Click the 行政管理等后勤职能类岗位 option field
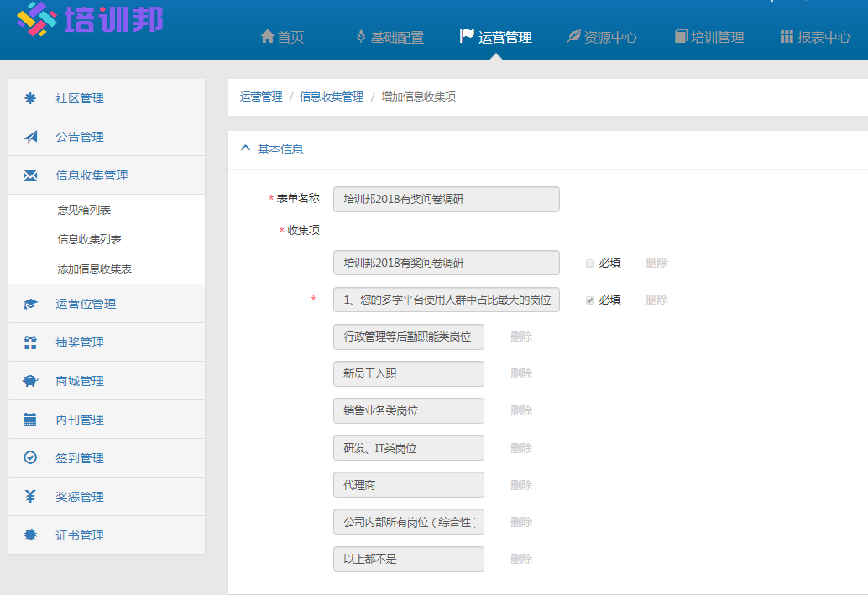The height and width of the screenshot is (595, 868). [409, 337]
